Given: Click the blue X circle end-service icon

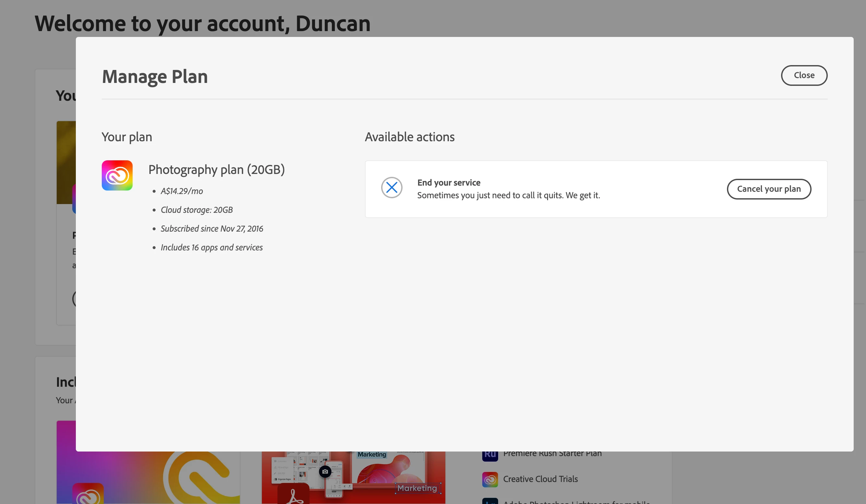Looking at the screenshot, I should coord(392,188).
